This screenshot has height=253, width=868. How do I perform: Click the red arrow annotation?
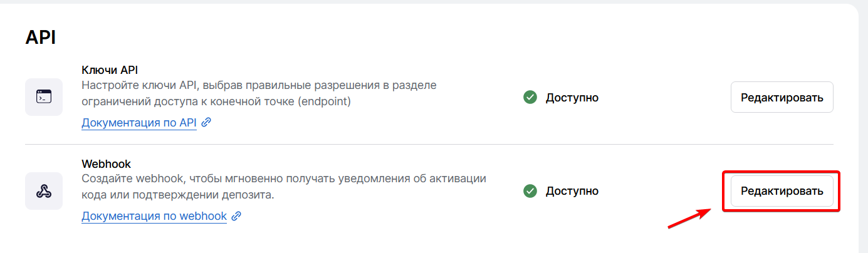[x=689, y=219]
